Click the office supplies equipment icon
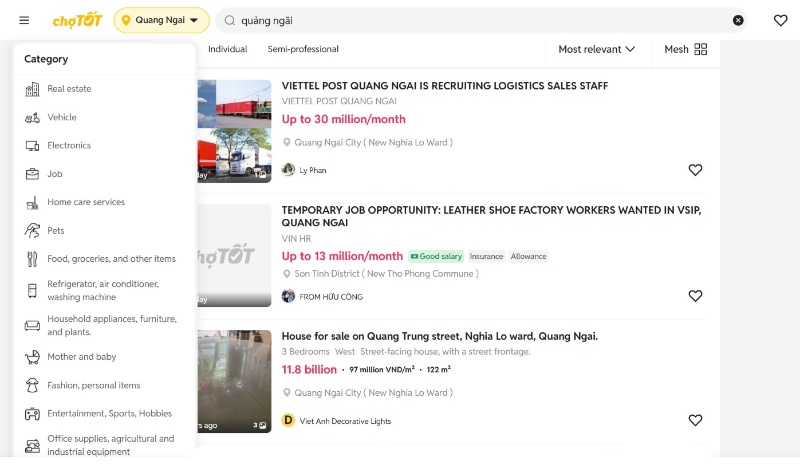Viewport: 800px width, 476px height. 32,446
